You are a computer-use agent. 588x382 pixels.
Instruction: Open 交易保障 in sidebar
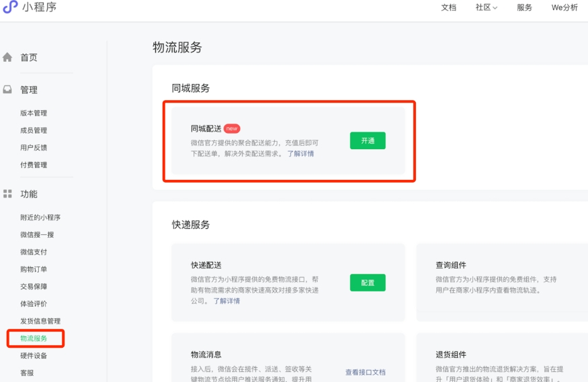point(34,286)
